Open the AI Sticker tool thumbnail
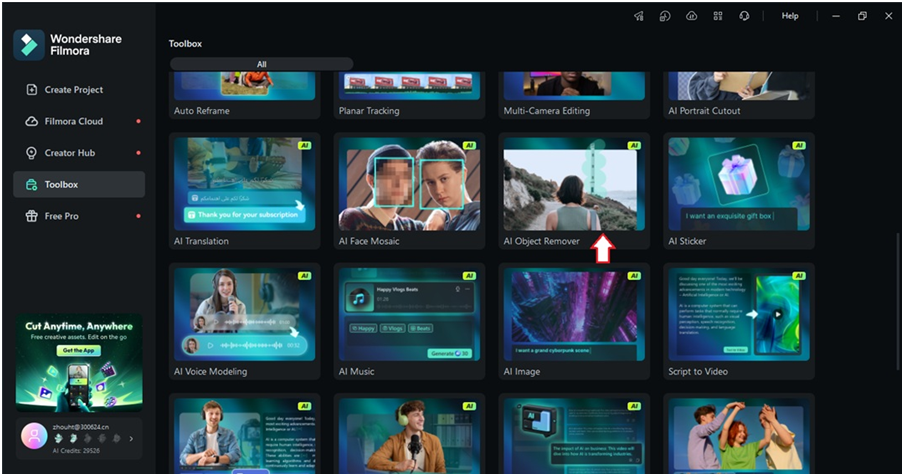 pyautogui.click(x=739, y=184)
